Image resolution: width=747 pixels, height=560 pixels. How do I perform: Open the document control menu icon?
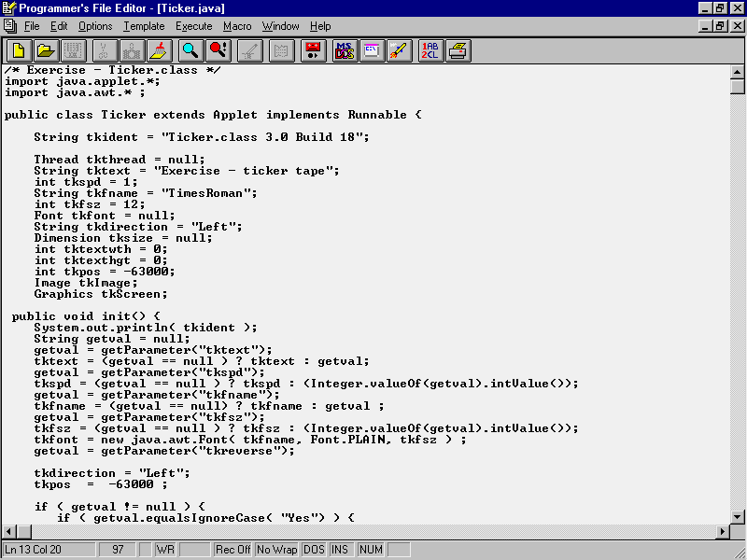[x=8, y=26]
